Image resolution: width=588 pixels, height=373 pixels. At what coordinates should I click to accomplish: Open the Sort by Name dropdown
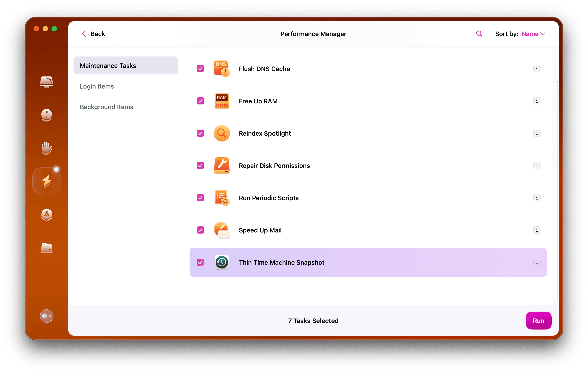point(533,34)
